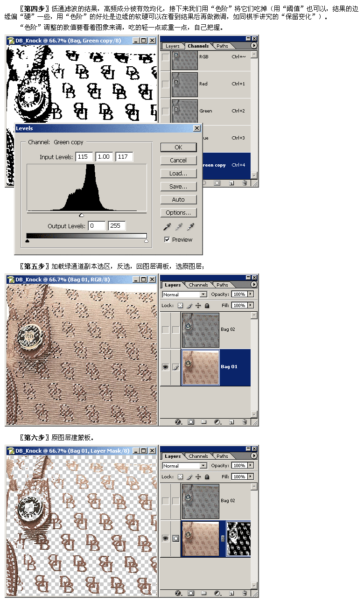Click the Input Levels field showing 115
364x602 pixels.
[x=84, y=157]
